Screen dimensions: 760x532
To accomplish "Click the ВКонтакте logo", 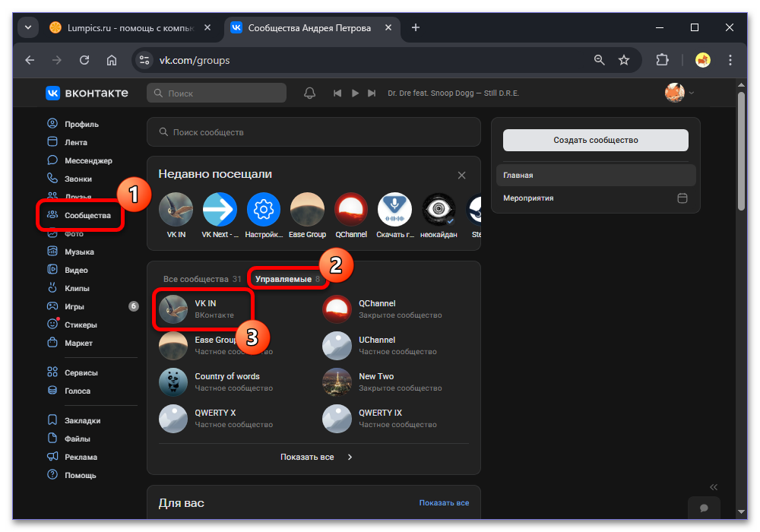I will [87, 93].
